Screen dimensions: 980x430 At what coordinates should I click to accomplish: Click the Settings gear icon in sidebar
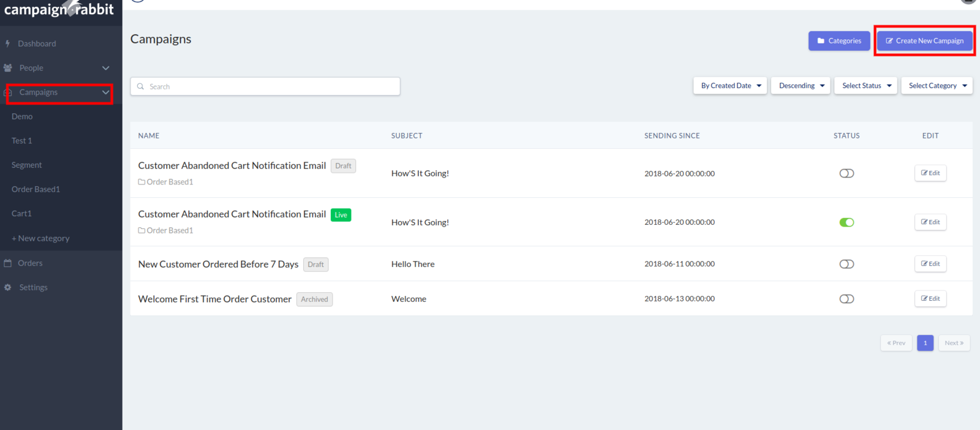coord(8,287)
